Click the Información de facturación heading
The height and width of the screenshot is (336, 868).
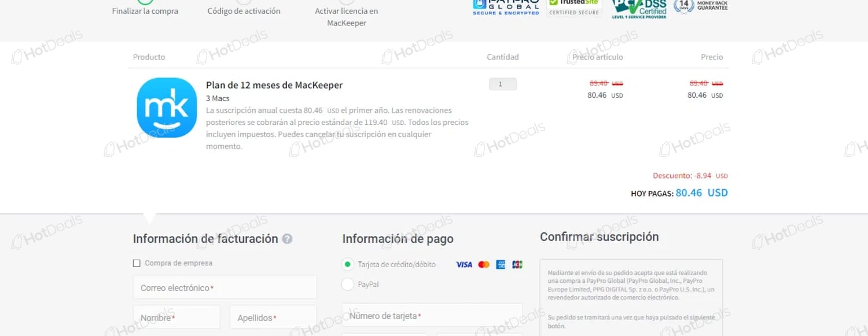[205, 239]
